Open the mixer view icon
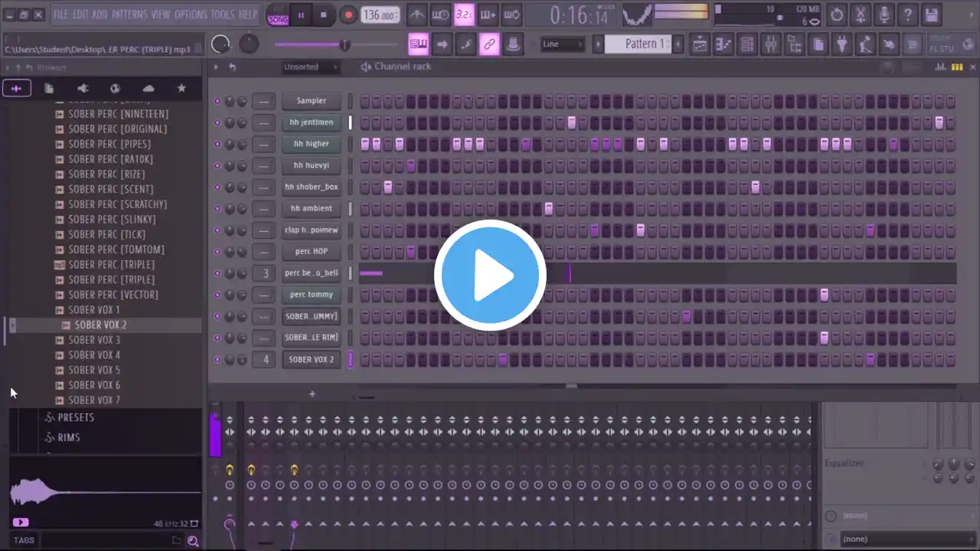This screenshot has height=551, width=980. click(771, 44)
